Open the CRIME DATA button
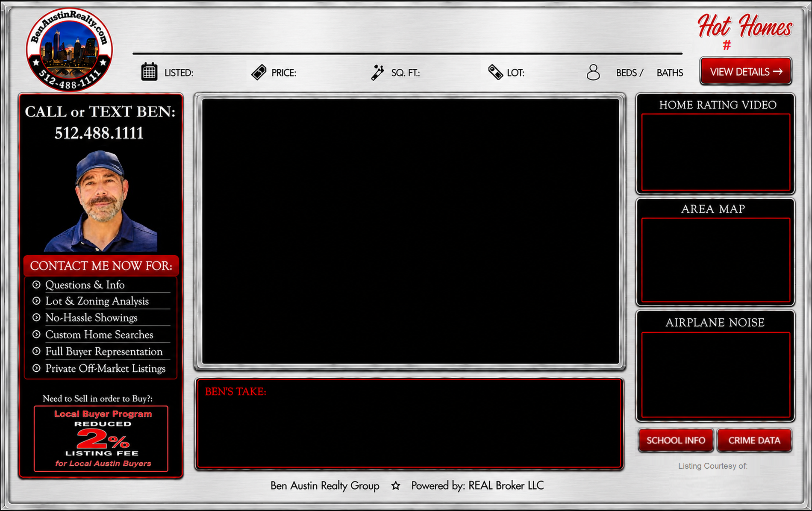812x511 pixels. pos(754,440)
